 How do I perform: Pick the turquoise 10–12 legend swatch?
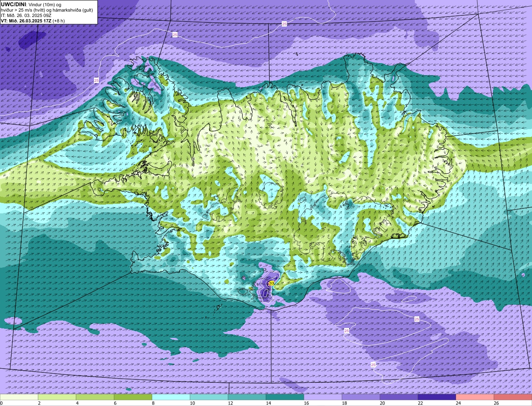click(x=209, y=397)
